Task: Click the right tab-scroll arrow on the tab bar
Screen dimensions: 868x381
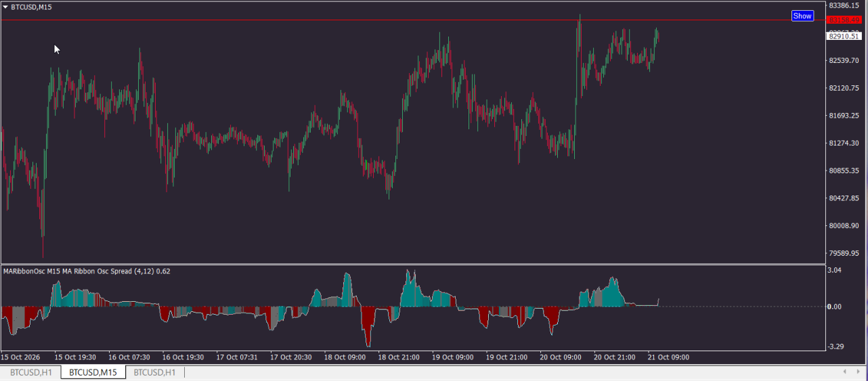Action: (x=857, y=372)
